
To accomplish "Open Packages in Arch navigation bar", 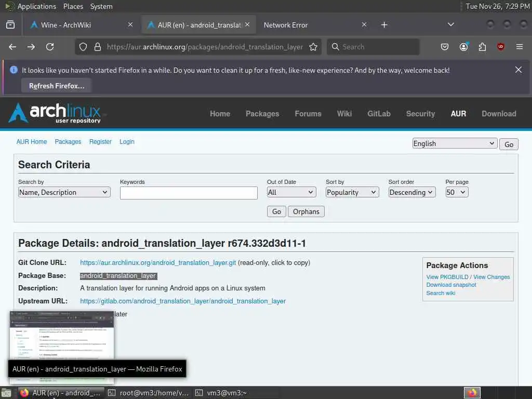I will (x=262, y=114).
